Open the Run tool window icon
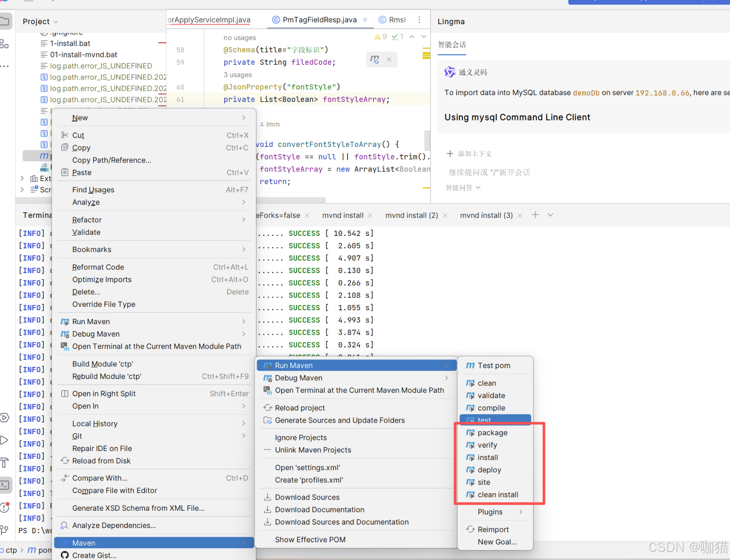 coord(4,440)
